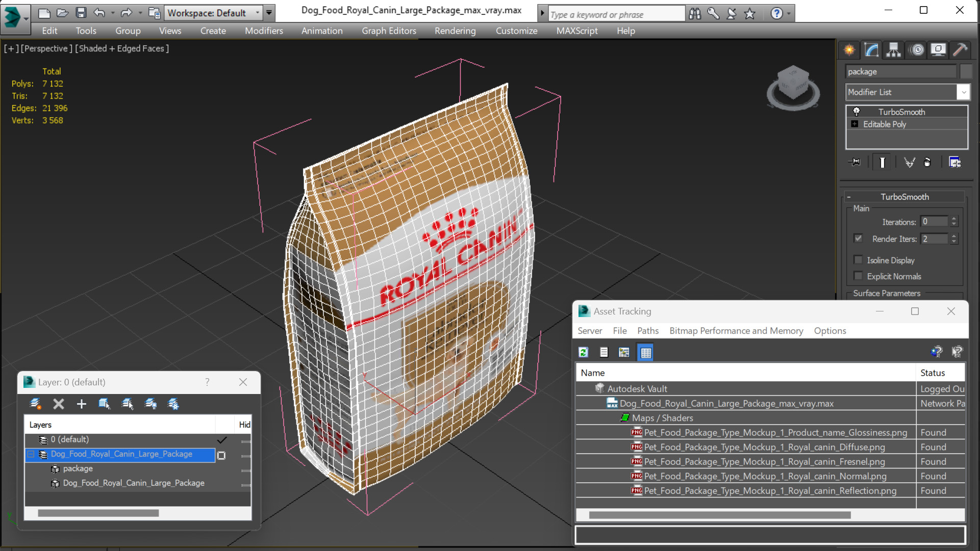This screenshot has width=980, height=551.
Task: Click the Name column header in Asset Tracking
Action: click(746, 373)
